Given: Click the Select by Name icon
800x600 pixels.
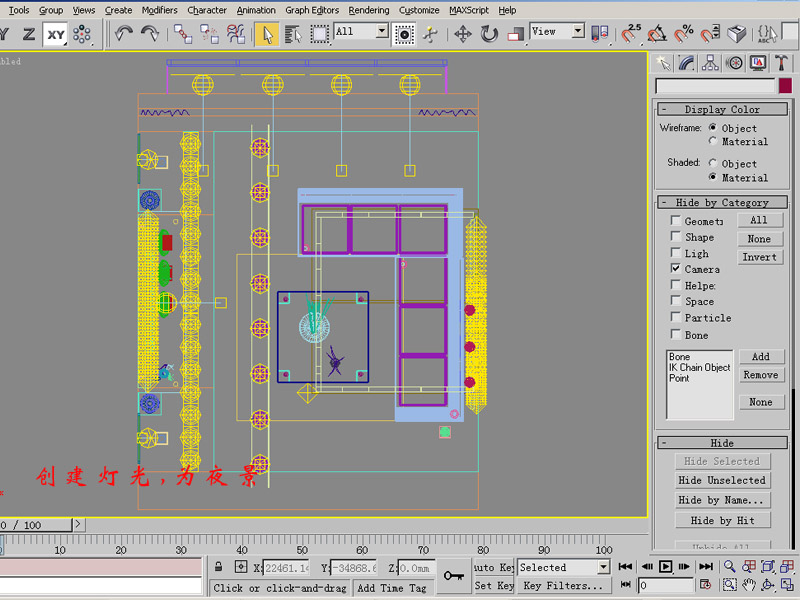Looking at the screenshot, I should click(293, 34).
